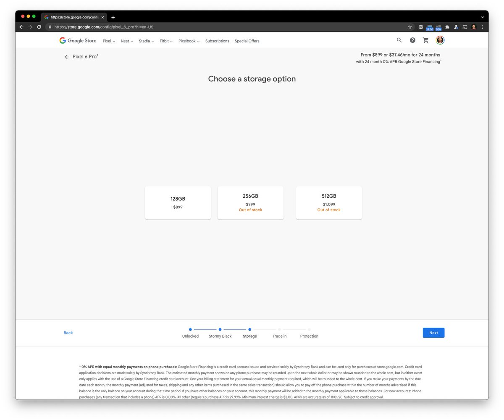Expand the Stadia menu
Image resolution: width=504 pixels, height=420 pixels.
146,41
